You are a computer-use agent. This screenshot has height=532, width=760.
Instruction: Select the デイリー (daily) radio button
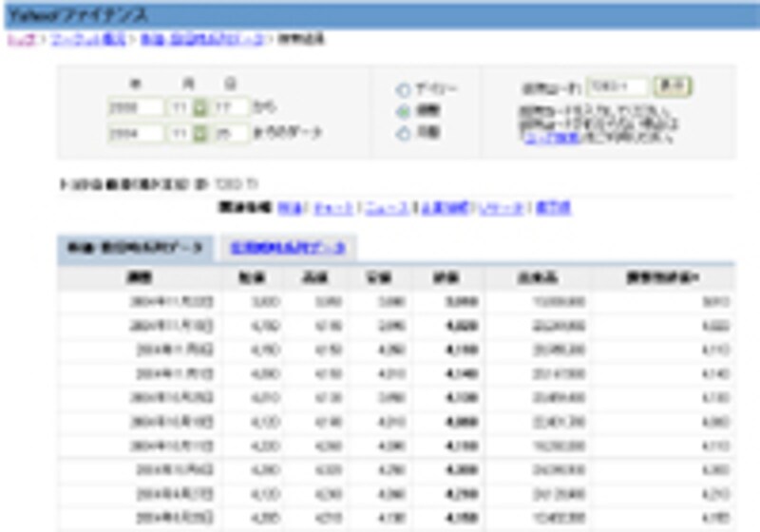(x=403, y=89)
